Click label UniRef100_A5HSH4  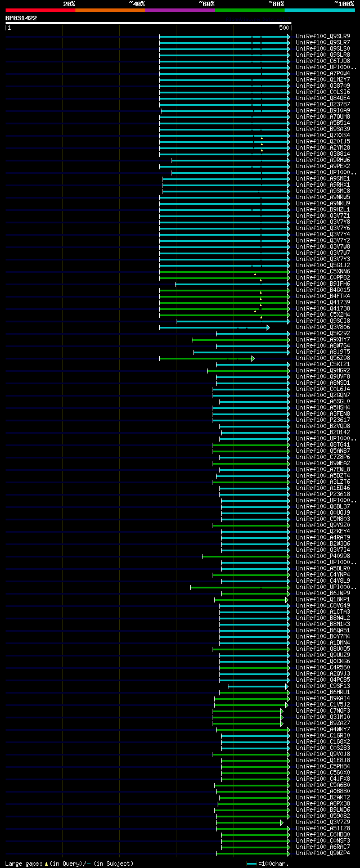(x=323, y=407)
